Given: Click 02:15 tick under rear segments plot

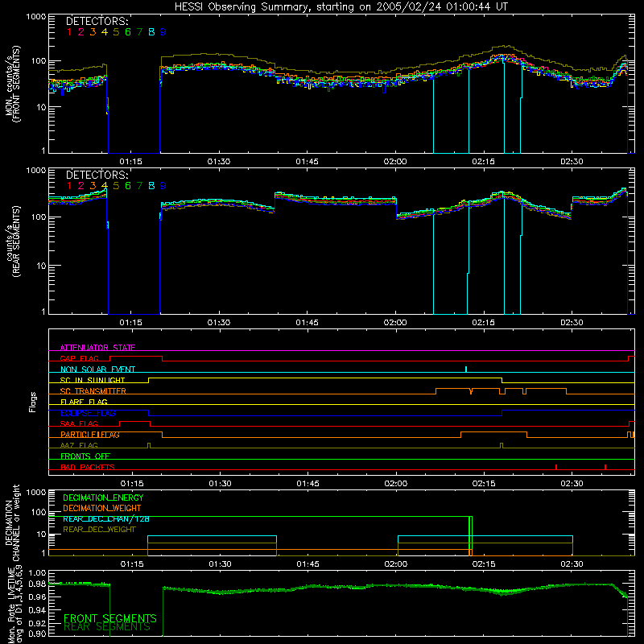Looking at the screenshot, I should pos(484,323).
